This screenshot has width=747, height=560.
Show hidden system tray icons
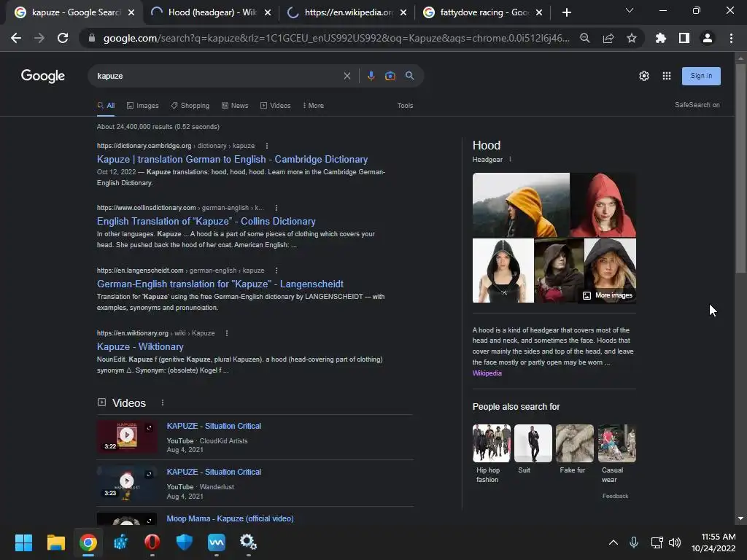[613, 542]
